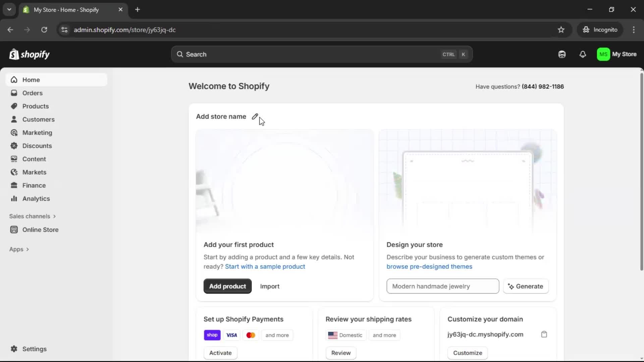Click the Online Store icon
This screenshot has height=362, width=644.
click(14, 230)
